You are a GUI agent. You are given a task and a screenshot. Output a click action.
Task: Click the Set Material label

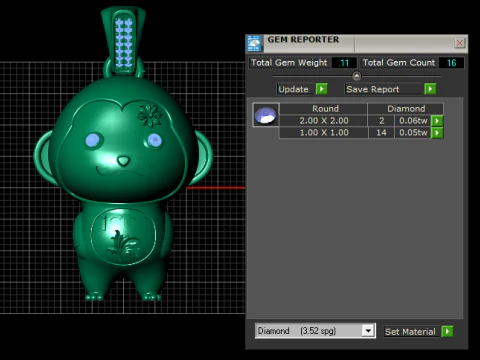tap(410, 332)
